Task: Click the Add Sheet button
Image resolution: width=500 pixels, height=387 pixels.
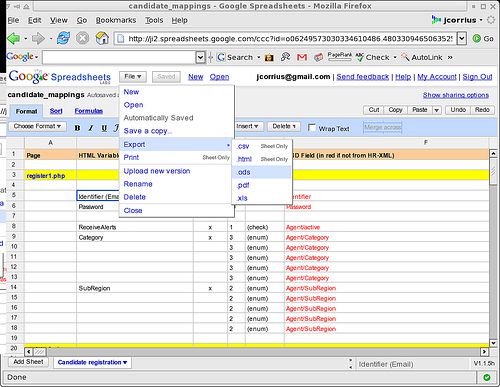Action: [28, 362]
